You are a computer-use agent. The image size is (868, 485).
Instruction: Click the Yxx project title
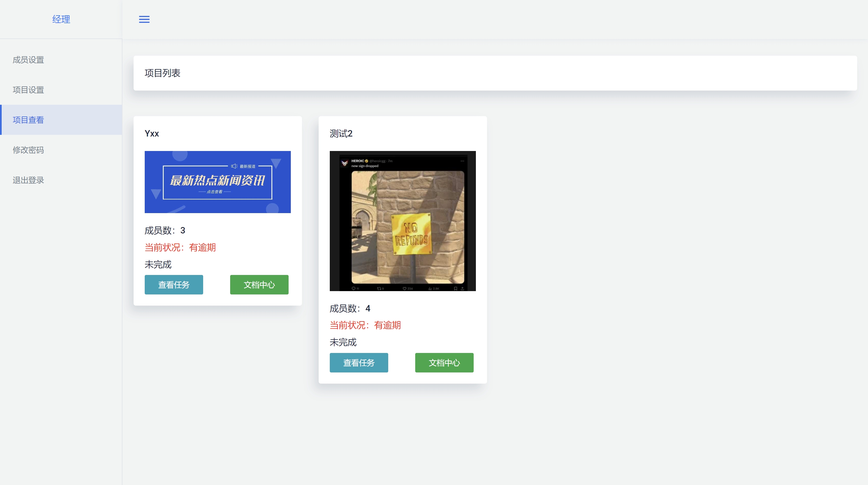(152, 133)
